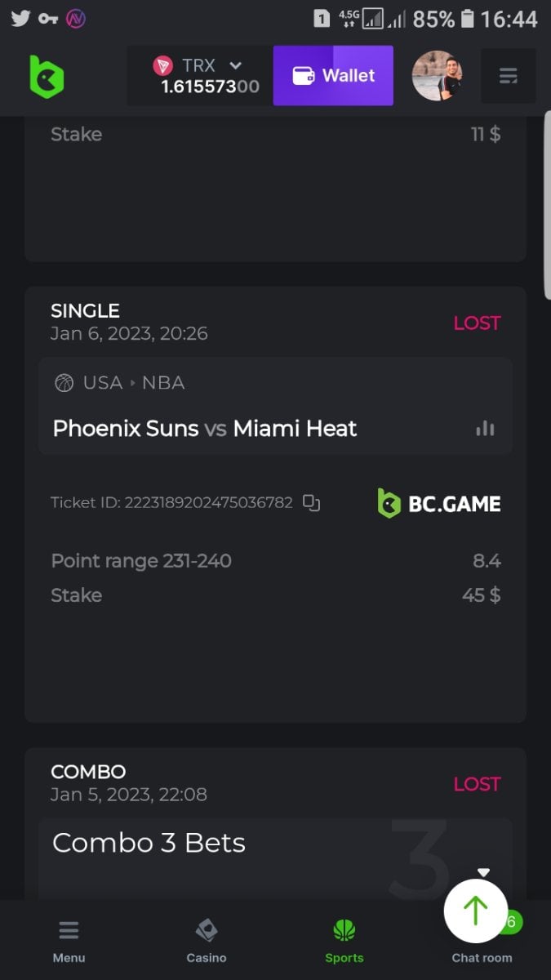551x980 pixels.
Task: Switch to the Casino tab
Action: coord(207,940)
